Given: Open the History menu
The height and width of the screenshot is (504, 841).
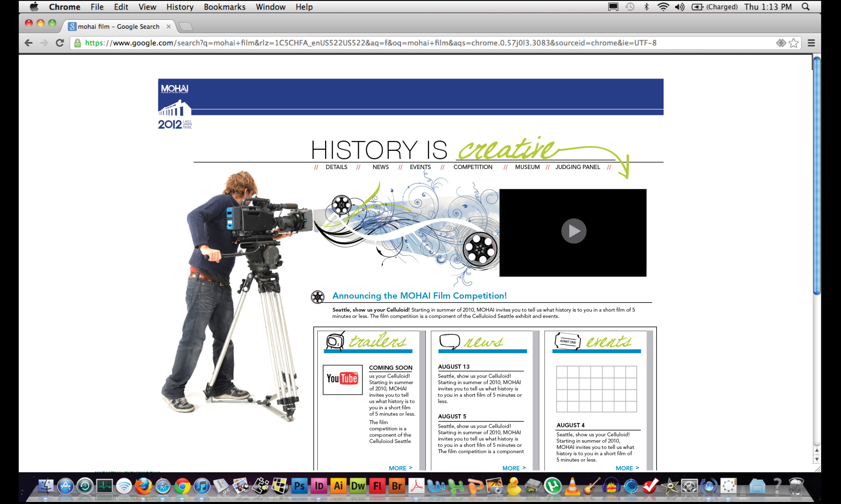Looking at the screenshot, I should pos(180,7).
